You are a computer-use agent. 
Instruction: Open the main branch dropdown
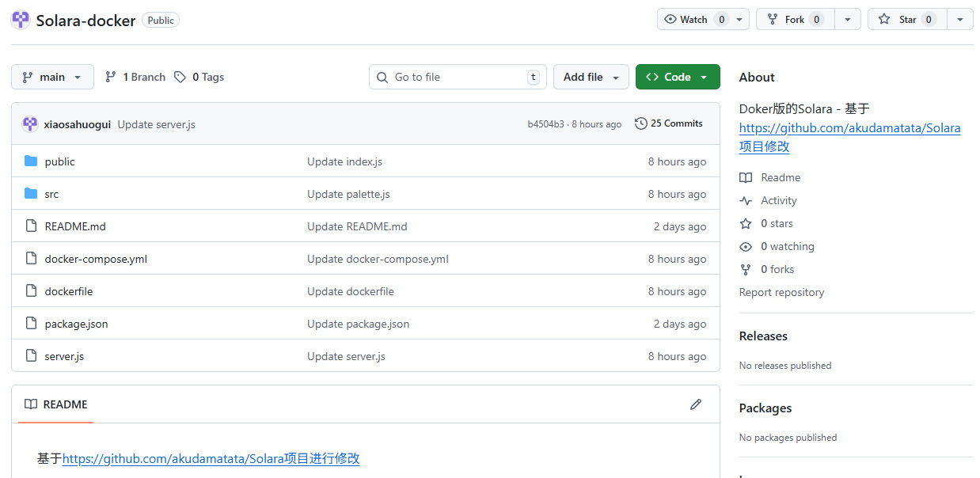pos(52,77)
